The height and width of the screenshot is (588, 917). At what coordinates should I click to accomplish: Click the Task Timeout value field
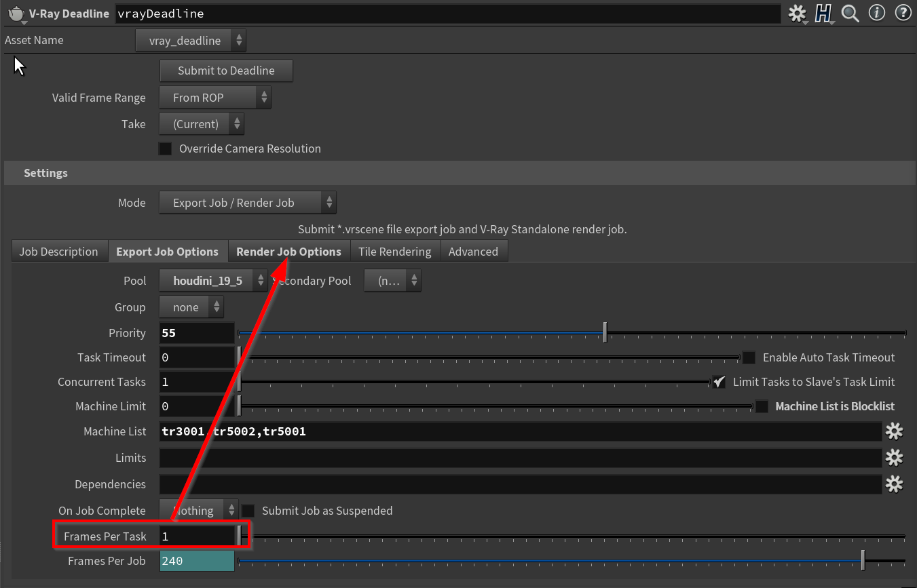point(197,357)
